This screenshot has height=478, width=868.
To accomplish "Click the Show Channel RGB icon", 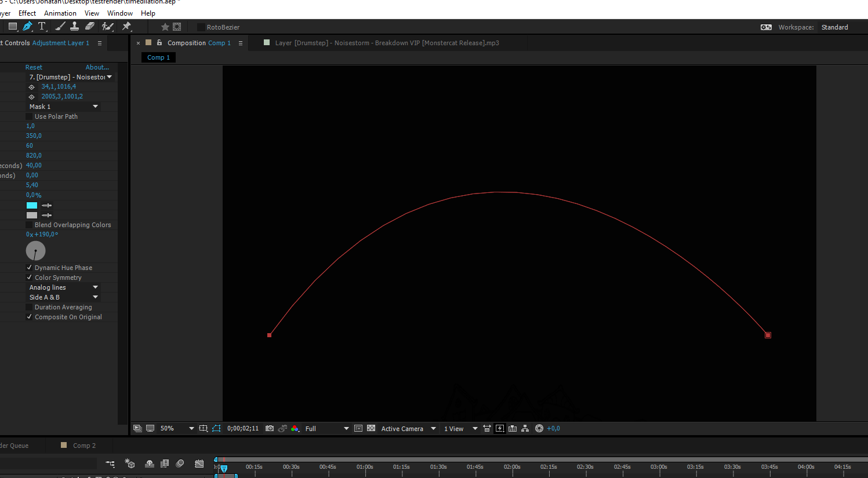I will (295, 429).
